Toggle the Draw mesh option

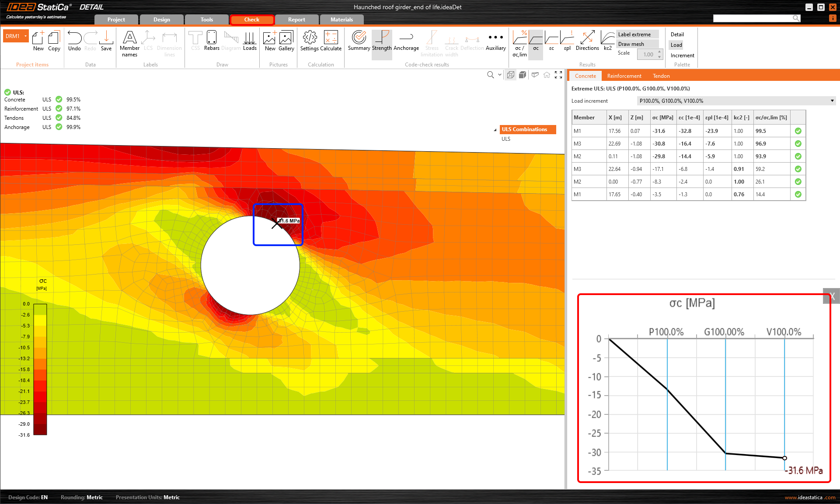(636, 44)
